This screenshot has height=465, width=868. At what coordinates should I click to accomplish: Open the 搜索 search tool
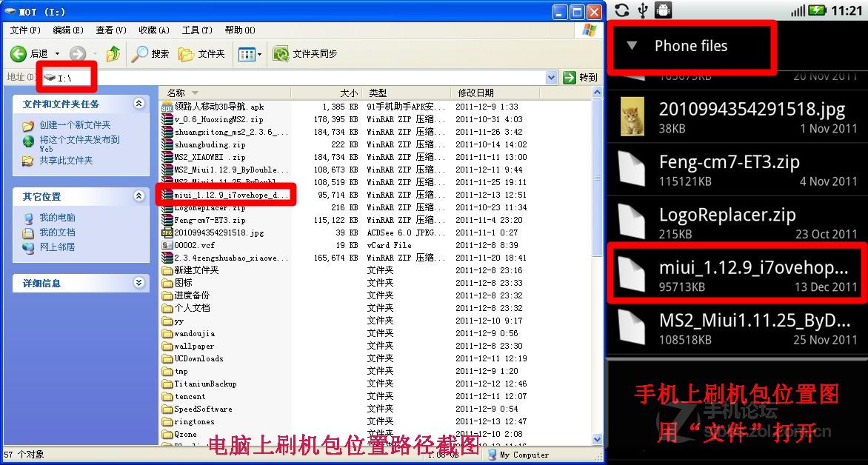pos(150,54)
